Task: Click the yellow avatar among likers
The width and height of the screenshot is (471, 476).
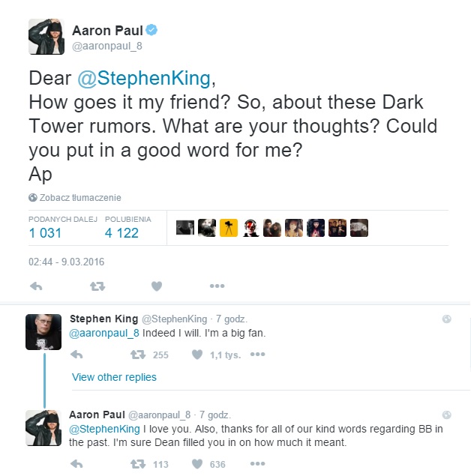Action: [228, 228]
